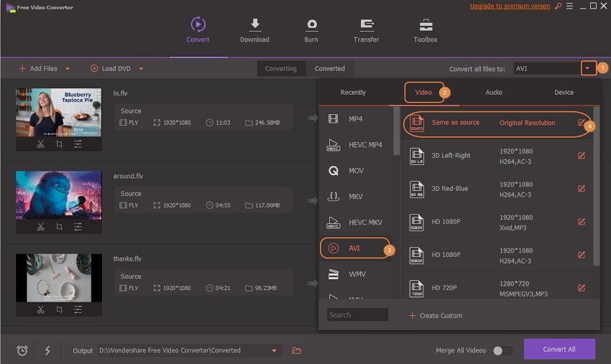
Task: Open the Video format tab
Action: pos(423,93)
